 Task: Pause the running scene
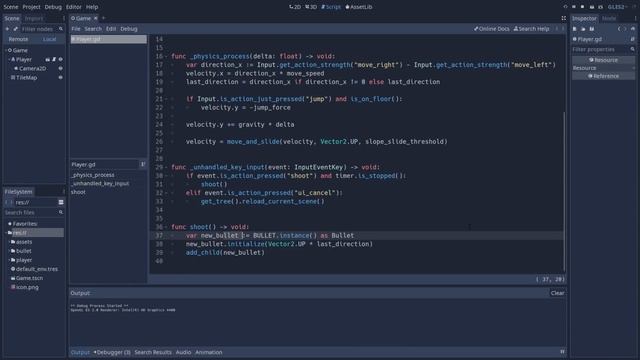pos(574,7)
